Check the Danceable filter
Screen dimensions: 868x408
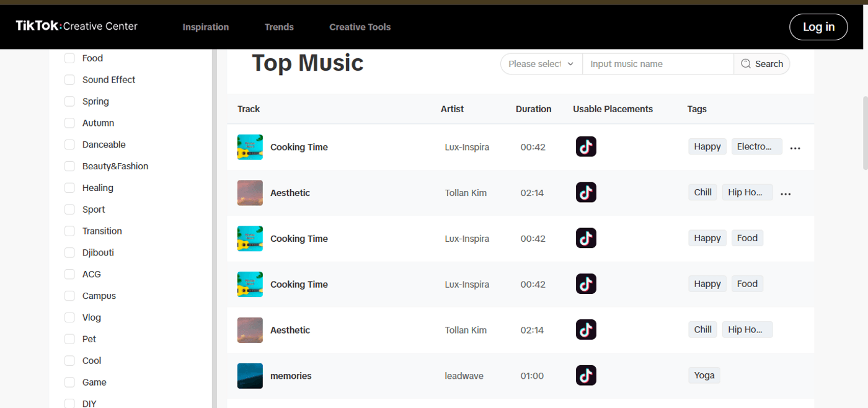pyautogui.click(x=69, y=144)
